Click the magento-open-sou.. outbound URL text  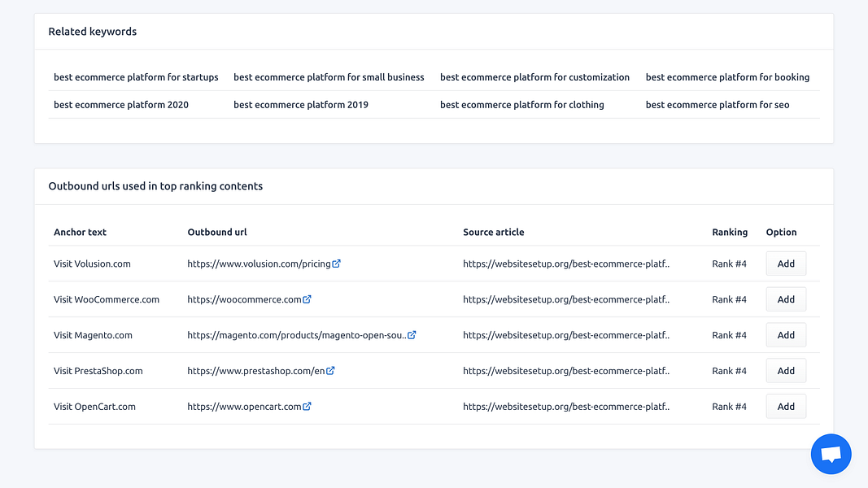pyautogui.click(x=297, y=335)
